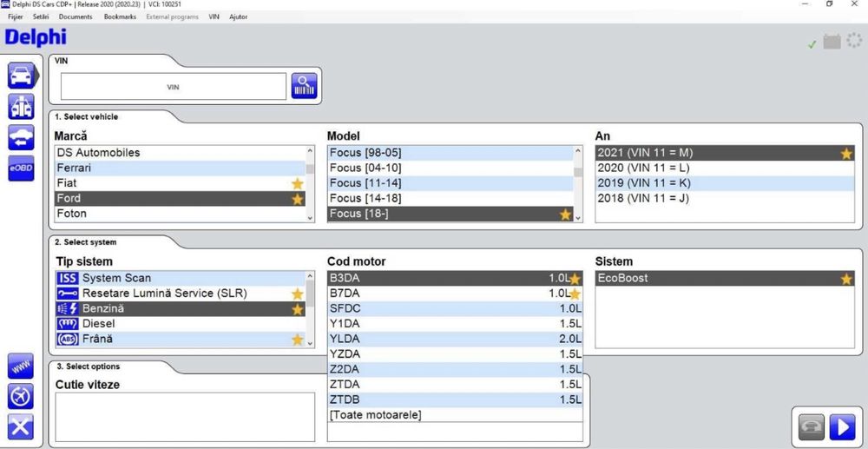The image size is (868, 449).
Task: Click inside the VIN input field
Action: tap(174, 86)
